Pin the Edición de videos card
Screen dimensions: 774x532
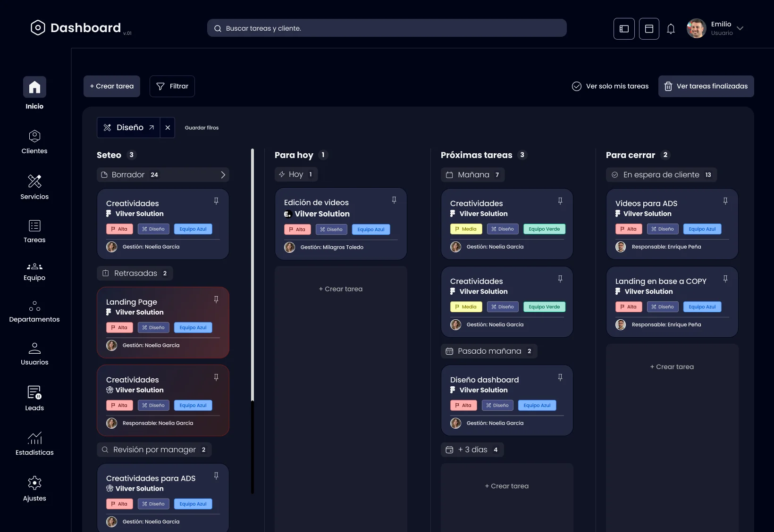point(394,200)
